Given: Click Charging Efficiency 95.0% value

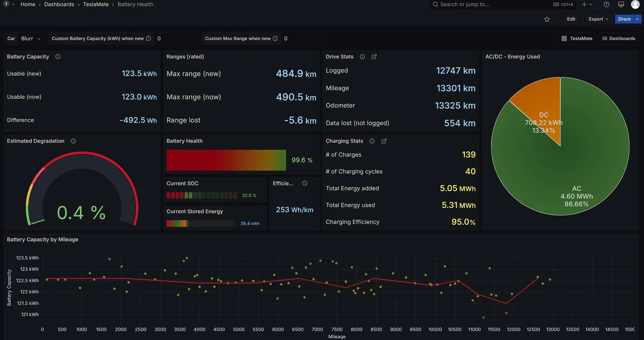Looking at the screenshot, I should (x=463, y=222).
